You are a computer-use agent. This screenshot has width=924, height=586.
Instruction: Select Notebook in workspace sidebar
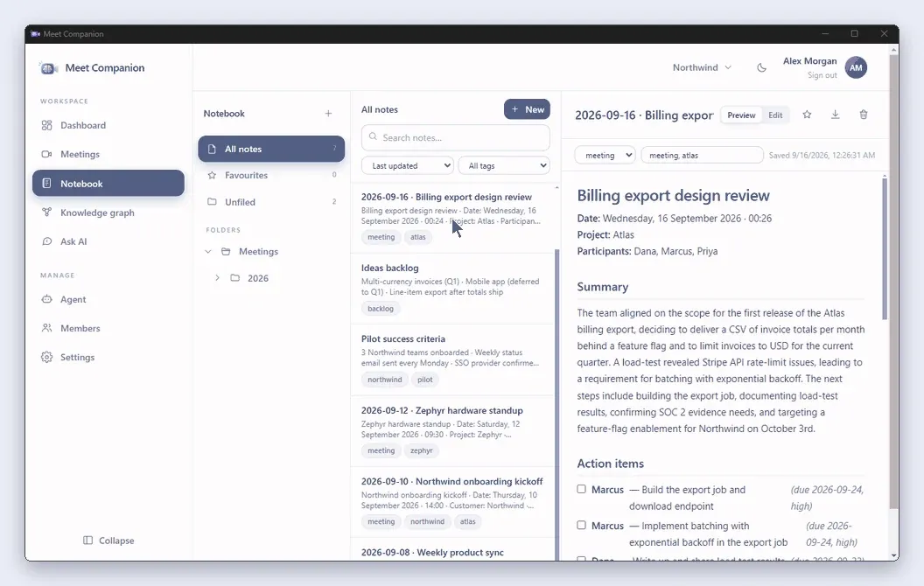point(108,183)
